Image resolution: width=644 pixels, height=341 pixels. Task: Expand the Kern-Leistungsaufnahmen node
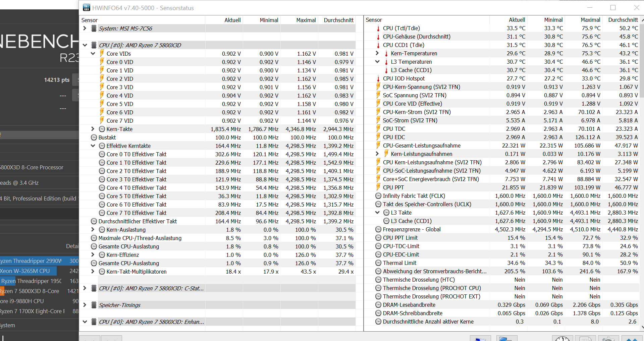[377, 154]
